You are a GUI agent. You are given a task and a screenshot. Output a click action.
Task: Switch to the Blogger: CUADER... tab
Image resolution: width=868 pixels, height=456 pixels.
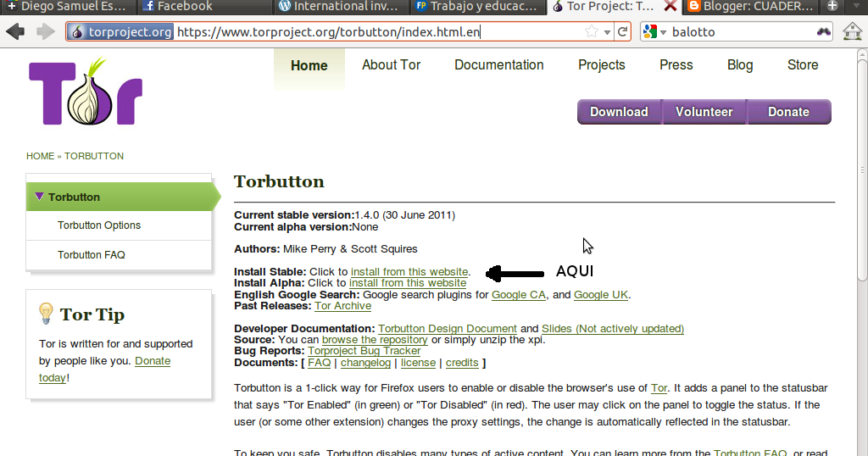pos(752,7)
